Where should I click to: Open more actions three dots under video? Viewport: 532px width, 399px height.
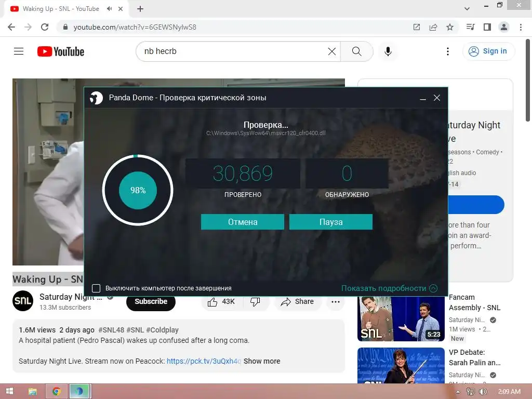tap(336, 301)
